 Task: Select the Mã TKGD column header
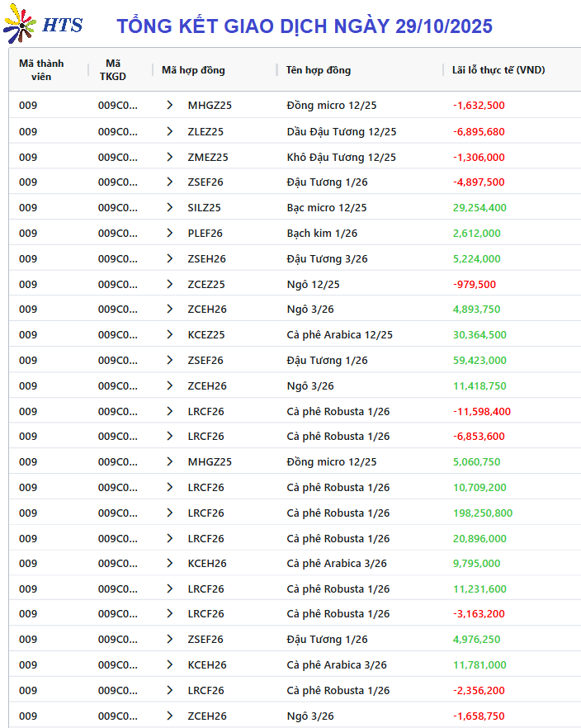[x=113, y=70]
